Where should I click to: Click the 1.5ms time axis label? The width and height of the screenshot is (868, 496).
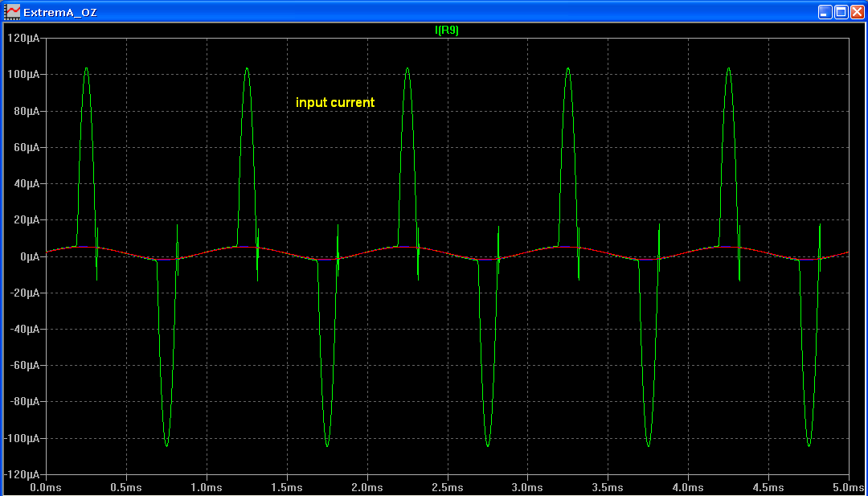coord(287,488)
